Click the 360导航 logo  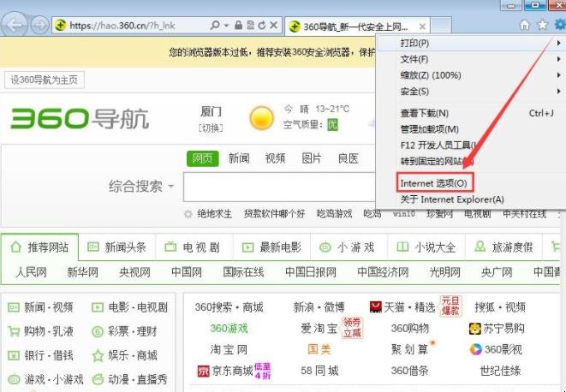[x=80, y=118]
